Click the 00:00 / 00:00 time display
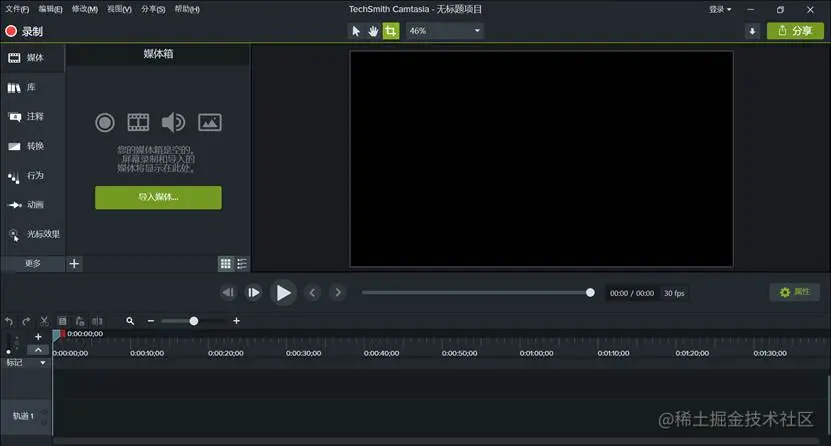Viewport: 831px width, 446px height. click(632, 293)
